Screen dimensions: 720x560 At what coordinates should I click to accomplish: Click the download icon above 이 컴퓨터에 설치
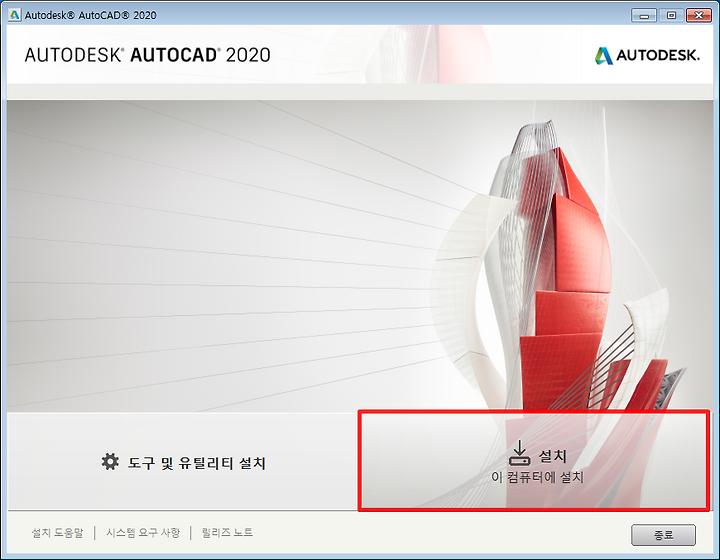(519, 453)
